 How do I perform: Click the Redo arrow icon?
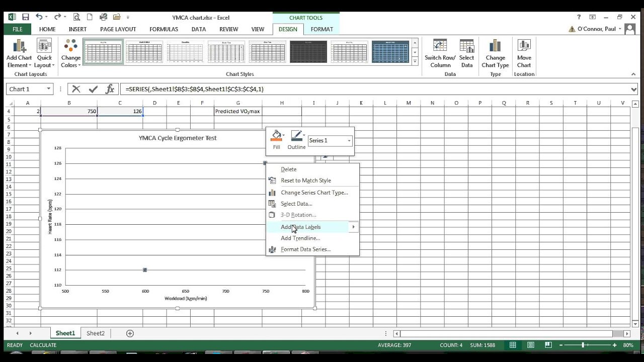click(x=57, y=17)
